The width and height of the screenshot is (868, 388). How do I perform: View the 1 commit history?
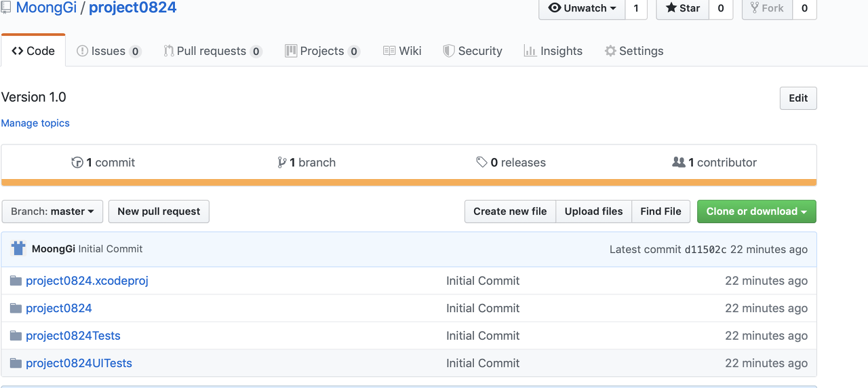coord(103,163)
